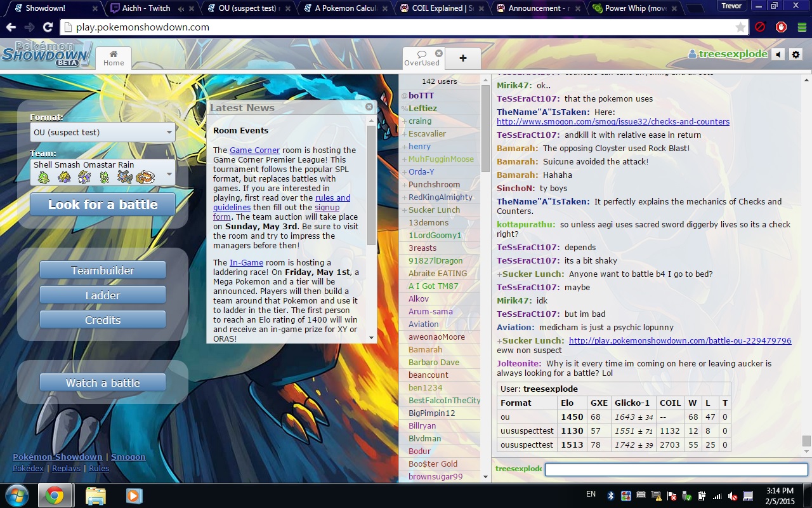Click the plus icon to join rooms

[462, 58]
